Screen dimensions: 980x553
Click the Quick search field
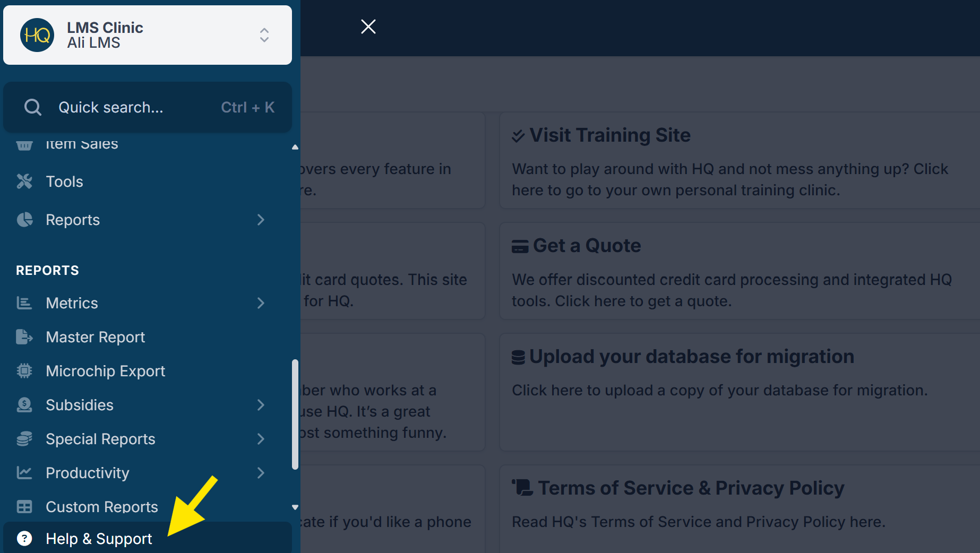(x=148, y=107)
